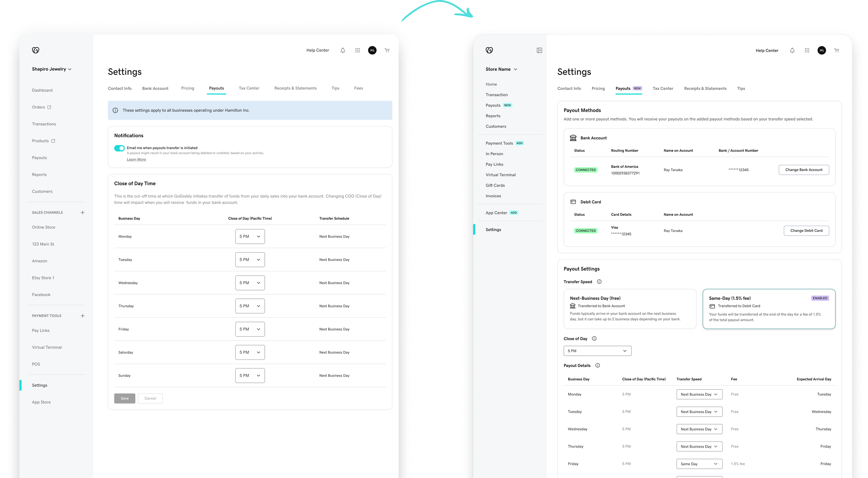Click external link icon next to Products

pos(53,141)
